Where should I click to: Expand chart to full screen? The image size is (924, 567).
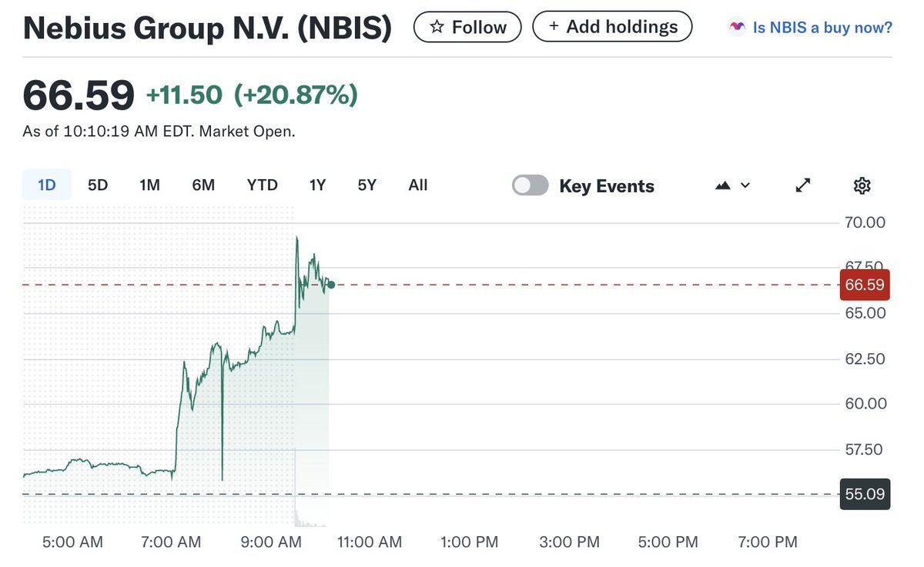(x=803, y=185)
